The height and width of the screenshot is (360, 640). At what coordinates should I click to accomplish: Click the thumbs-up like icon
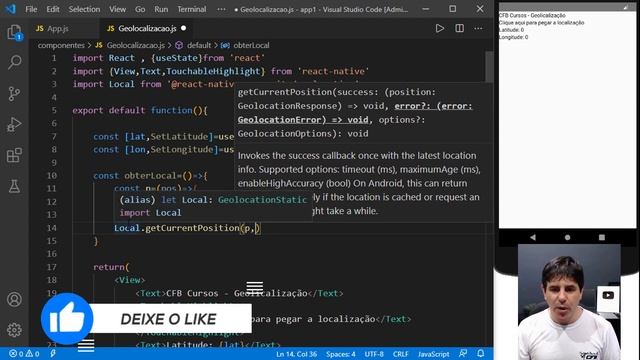67,319
